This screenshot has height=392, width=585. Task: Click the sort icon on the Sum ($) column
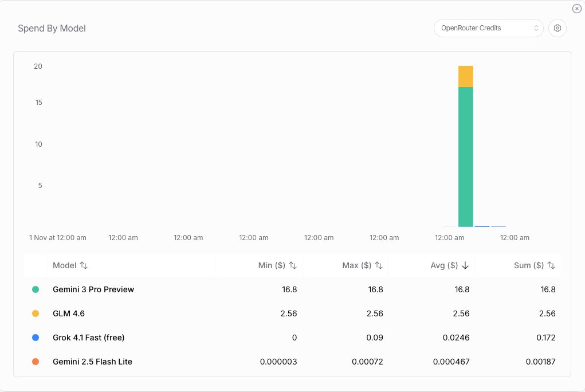[552, 265]
